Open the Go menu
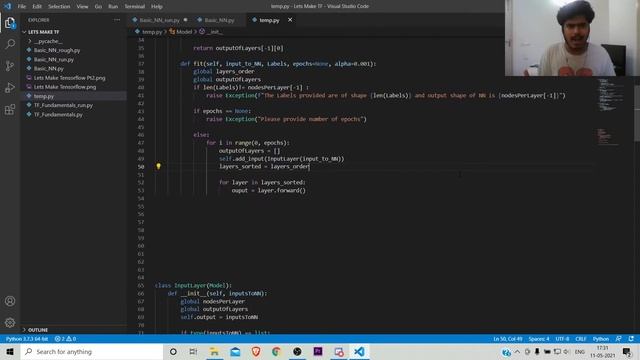The width and height of the screenshot is (640, 360). pyautogui.click(x=98, y=7)
